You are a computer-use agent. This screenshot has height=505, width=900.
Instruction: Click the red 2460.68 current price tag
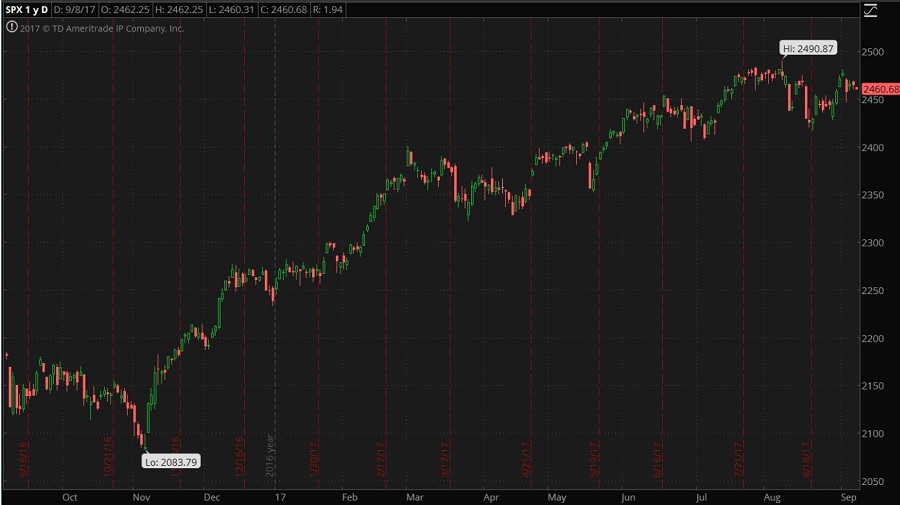click(879, 89)
